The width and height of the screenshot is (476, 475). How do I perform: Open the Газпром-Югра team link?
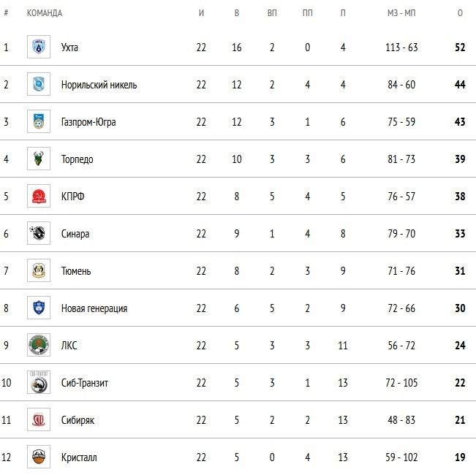88,122
